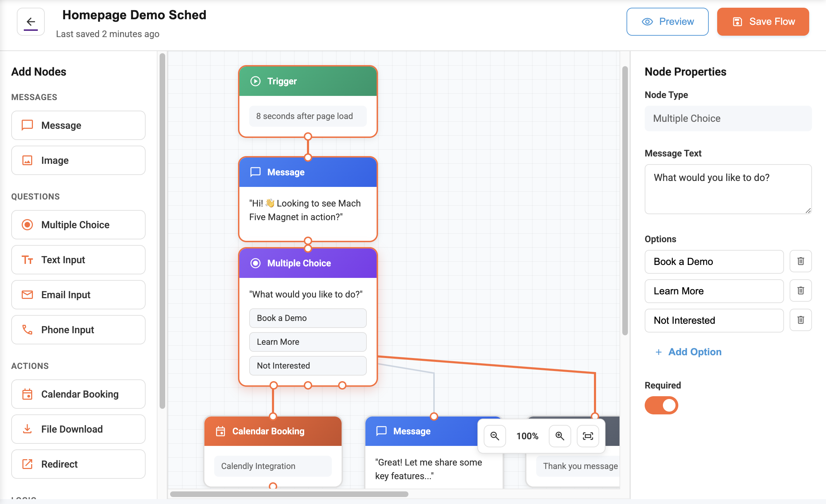
Task: Add a File Download action node
Action: tap(78, 429)
